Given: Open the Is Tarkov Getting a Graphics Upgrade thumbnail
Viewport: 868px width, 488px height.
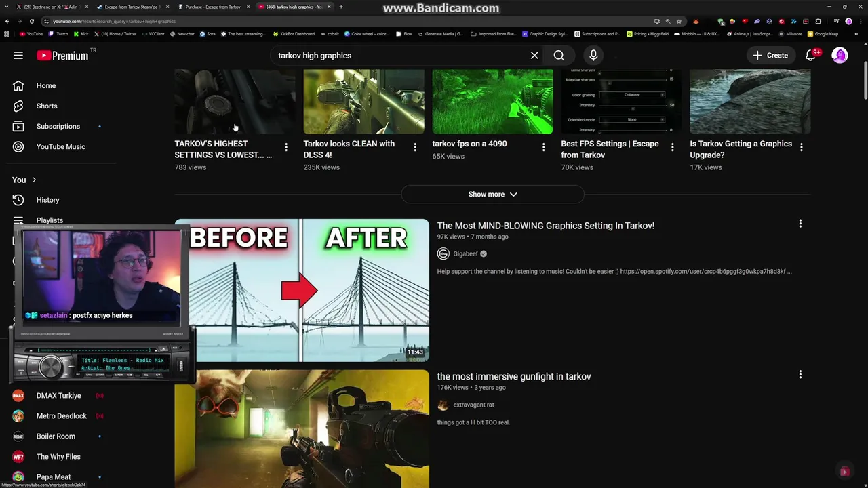Looking at the screenshot, I should tap(750, 102).
